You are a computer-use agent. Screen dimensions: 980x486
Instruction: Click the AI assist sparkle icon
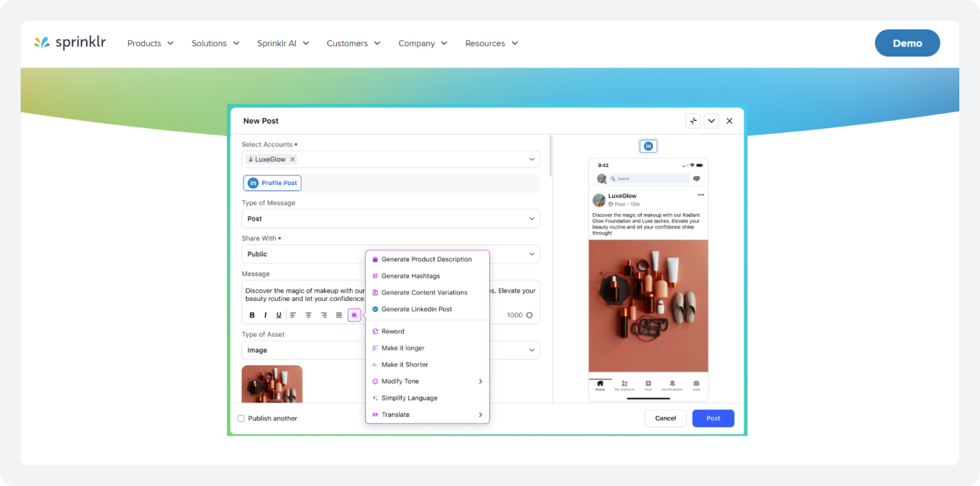coord(354,315)
